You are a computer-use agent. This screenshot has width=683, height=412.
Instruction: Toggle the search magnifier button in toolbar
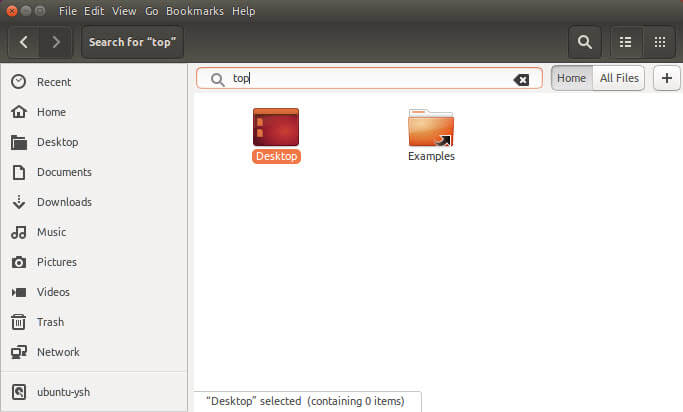585,42
